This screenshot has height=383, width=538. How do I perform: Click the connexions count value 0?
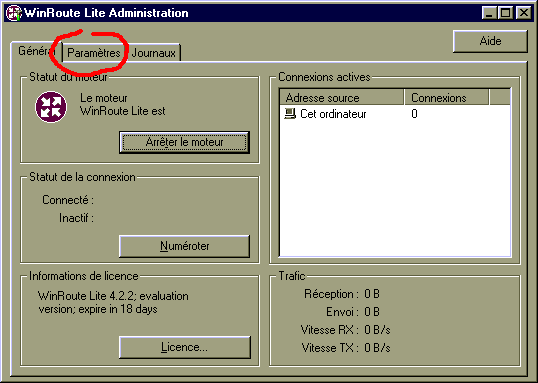414,114
